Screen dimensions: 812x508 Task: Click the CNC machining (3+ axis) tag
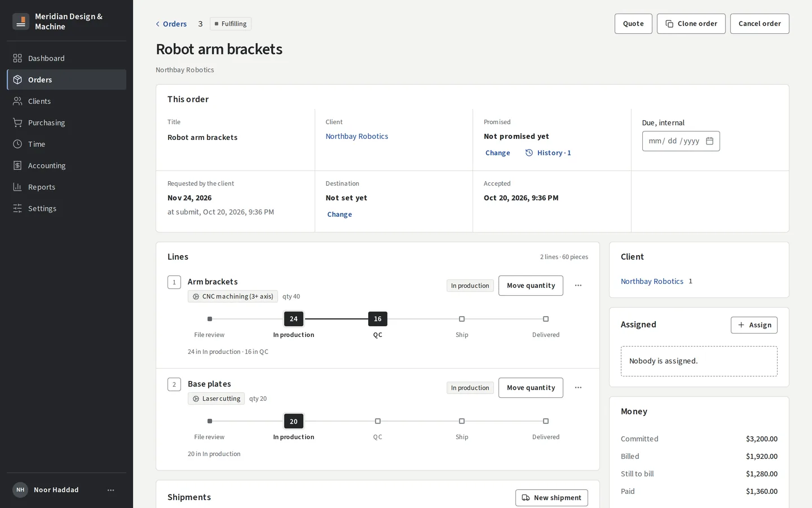pos(233,296)
